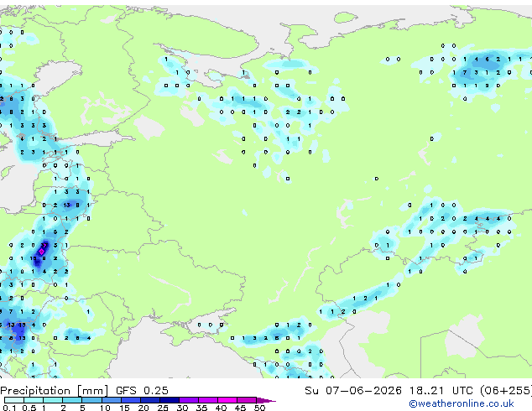Click the '50' legend scale label
The width and height of the screenshot is (532, 411).
point(259,408)
